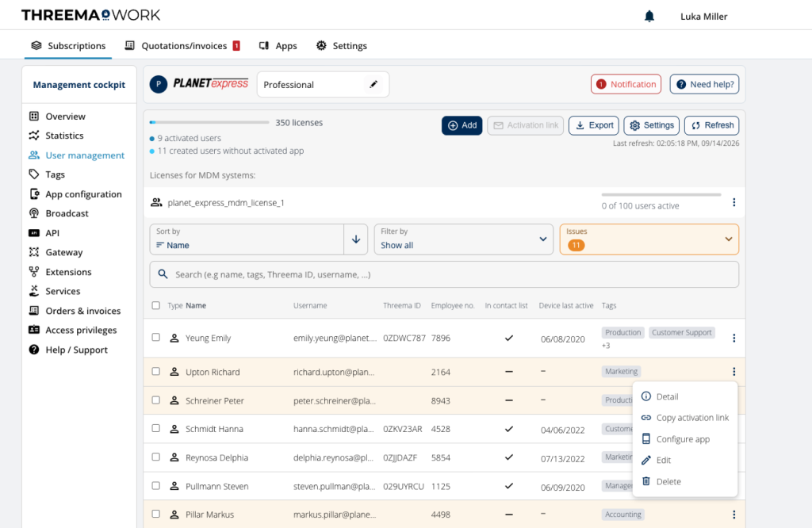
Task: Open the Sort by Name dropdown
Action: (247, 239)
